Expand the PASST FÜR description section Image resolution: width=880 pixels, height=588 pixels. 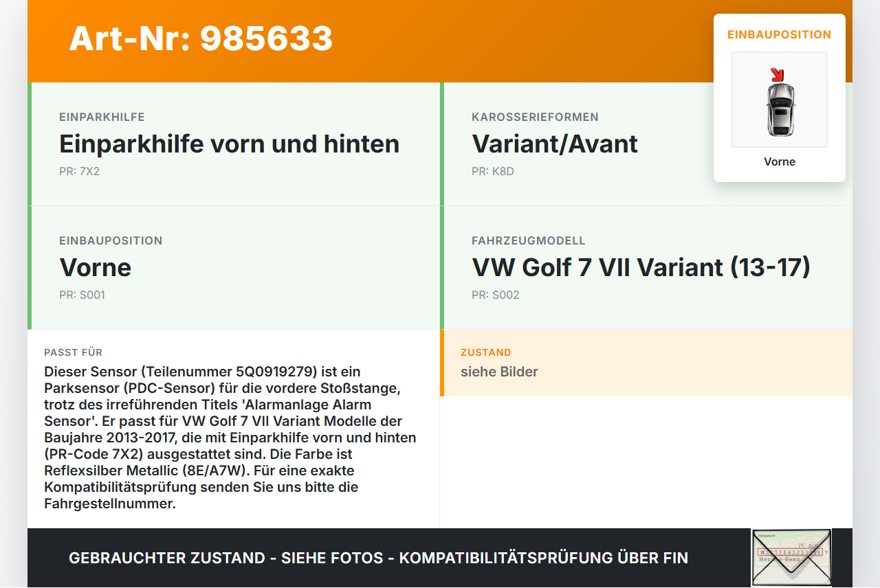(74, 352)
